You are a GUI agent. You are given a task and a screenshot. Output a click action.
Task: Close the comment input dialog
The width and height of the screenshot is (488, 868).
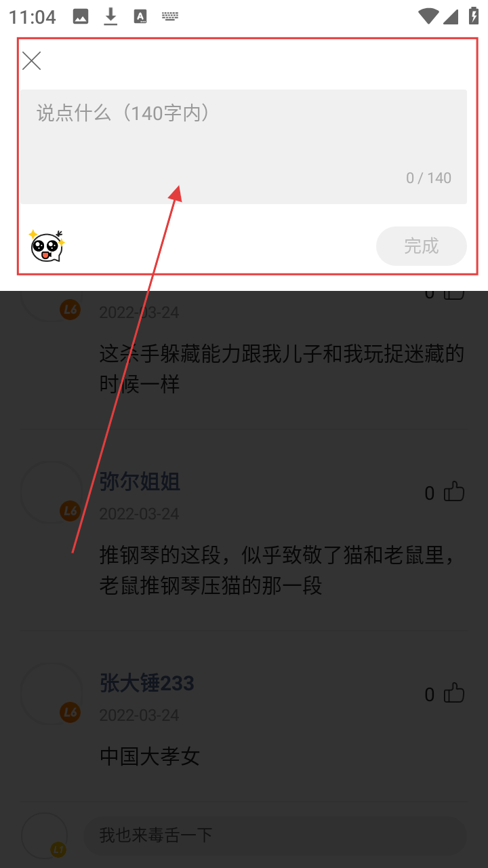(32, 61)
